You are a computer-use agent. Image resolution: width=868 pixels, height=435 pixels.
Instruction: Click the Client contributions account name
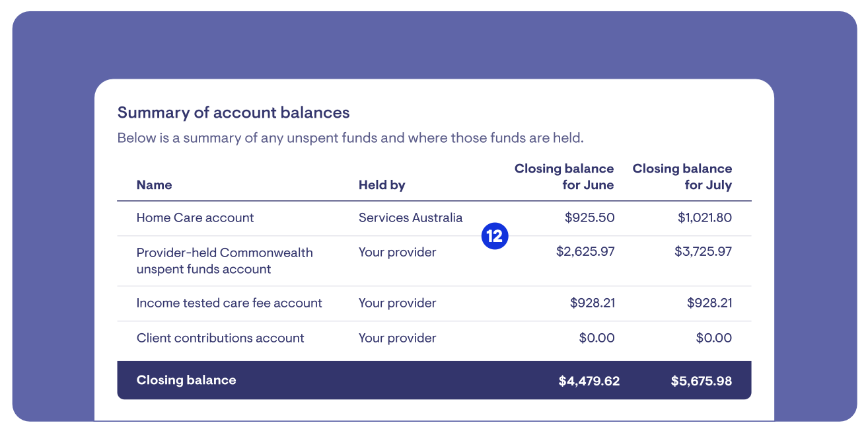click(x=220, y=338)
